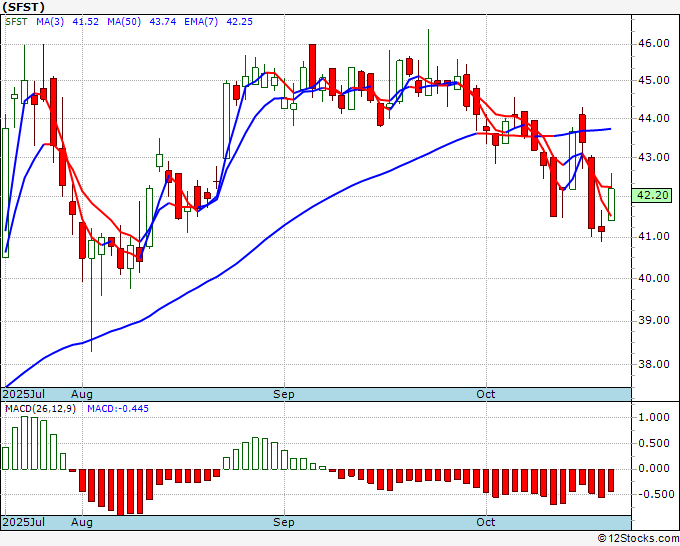Click the 41.00 price axis label

coord(654,236)
